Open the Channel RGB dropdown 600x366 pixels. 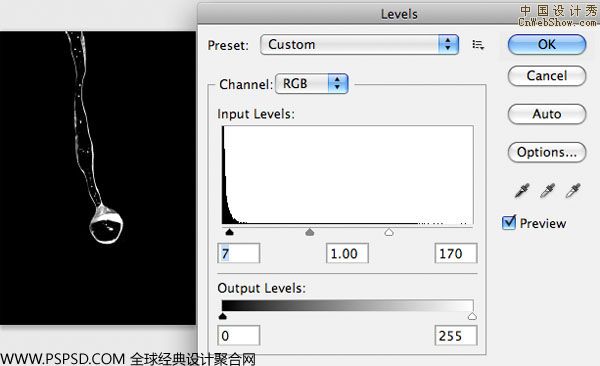[311, 83]
